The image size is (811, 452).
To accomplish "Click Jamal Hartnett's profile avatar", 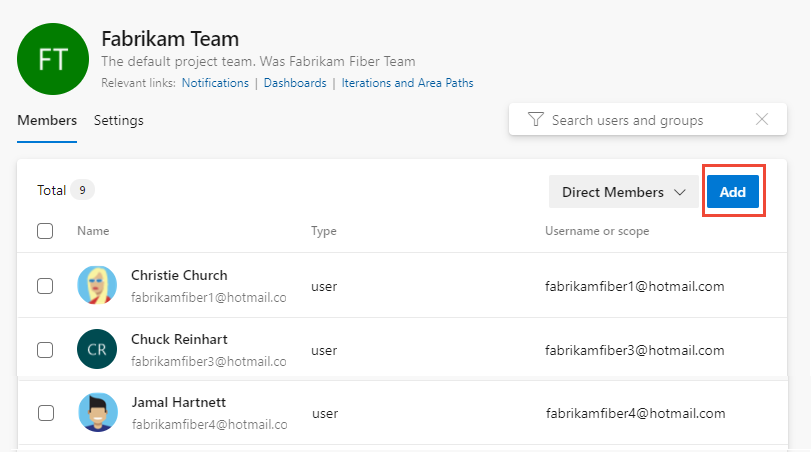I will [97, 412].
